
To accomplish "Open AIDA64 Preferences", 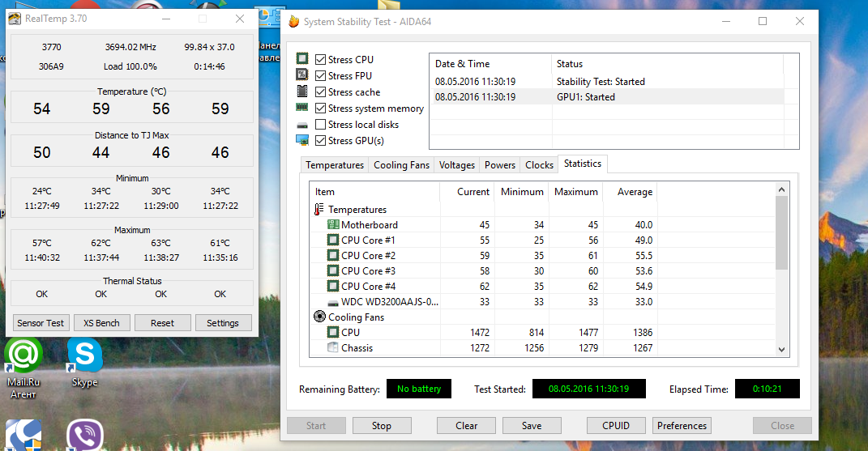I will click(x=682, y=426).
